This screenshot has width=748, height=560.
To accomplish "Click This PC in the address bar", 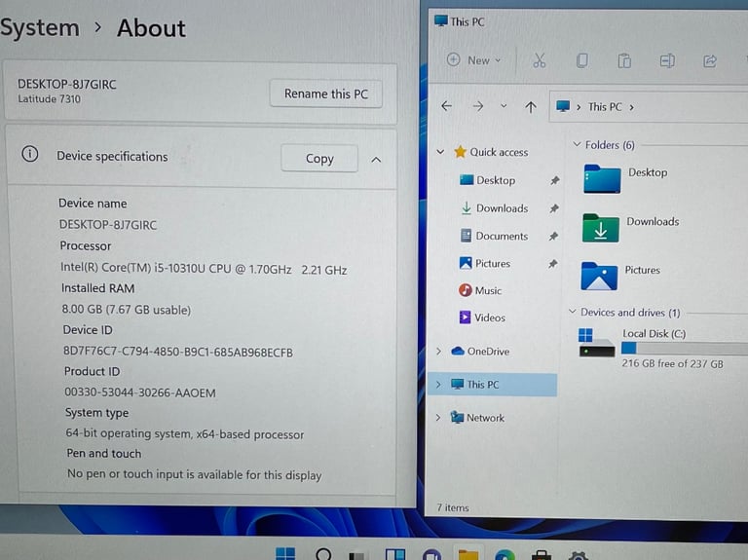I will tap(605, 107).
